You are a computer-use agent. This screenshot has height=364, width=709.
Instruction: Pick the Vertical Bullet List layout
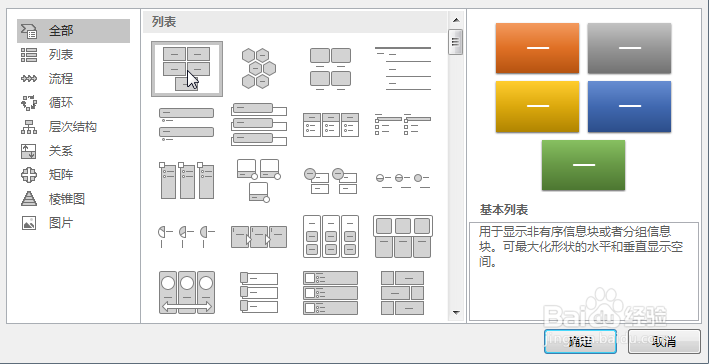[187, 124]
